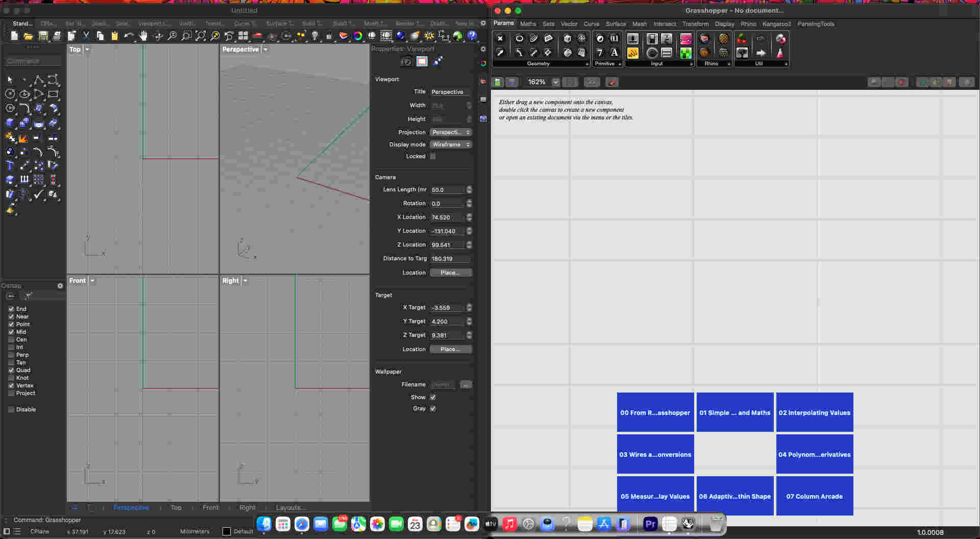Click the color wheel icon in toolbar

(x=358, y=36)
